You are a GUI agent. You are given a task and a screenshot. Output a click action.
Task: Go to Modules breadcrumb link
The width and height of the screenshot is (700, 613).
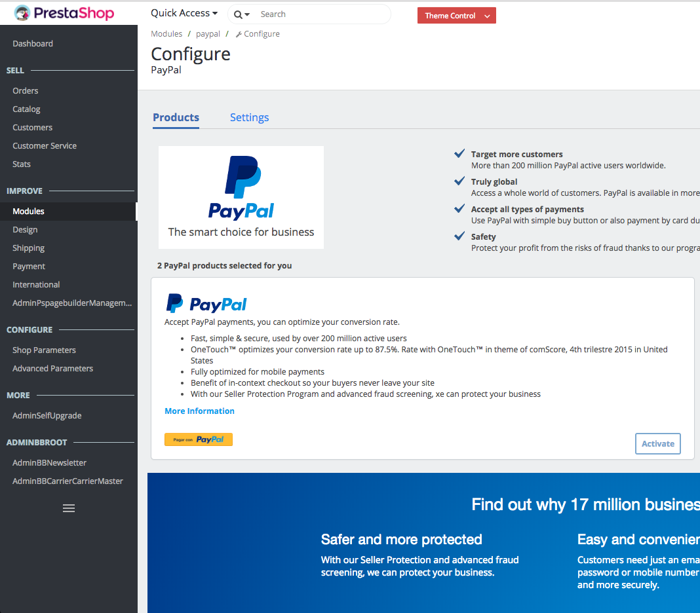tap(166, 34)
